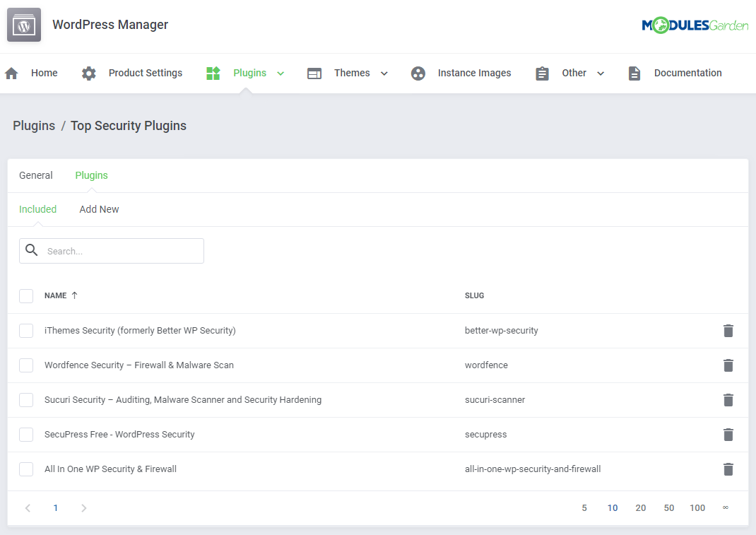The height and width of the screenshot is (535, 756).
Task: Click the Documentation file icon
Action: [x=634, y=74]
